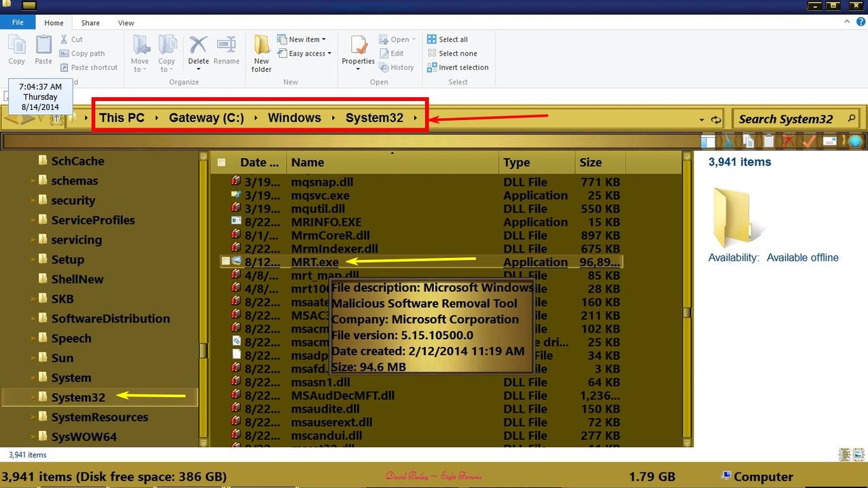Open the File menu tab
The height and width of the screenshot is (488, 868).
tap(18, 22)
